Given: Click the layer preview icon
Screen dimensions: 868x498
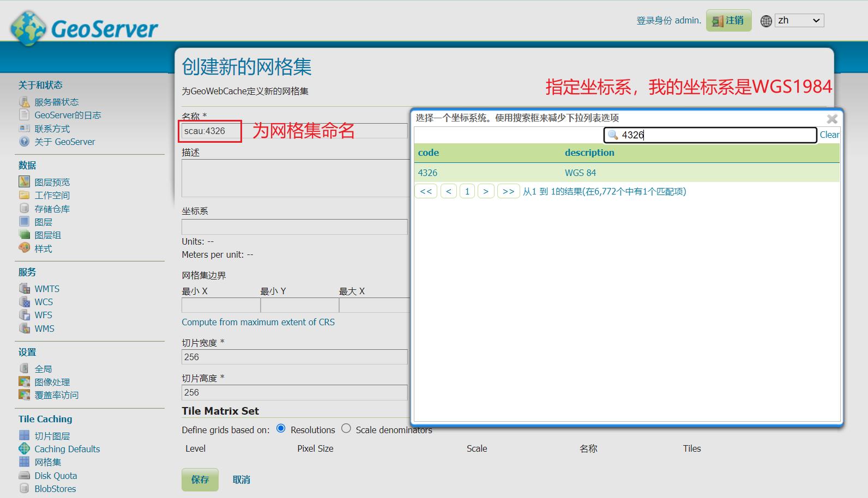Looking at the screenshot, I should (25, 182).
